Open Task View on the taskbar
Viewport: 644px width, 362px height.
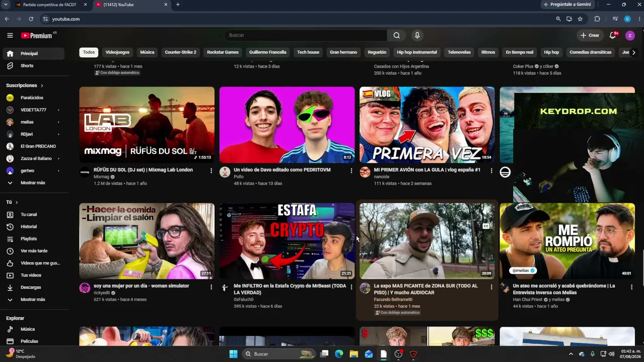[x=325, y=354]
